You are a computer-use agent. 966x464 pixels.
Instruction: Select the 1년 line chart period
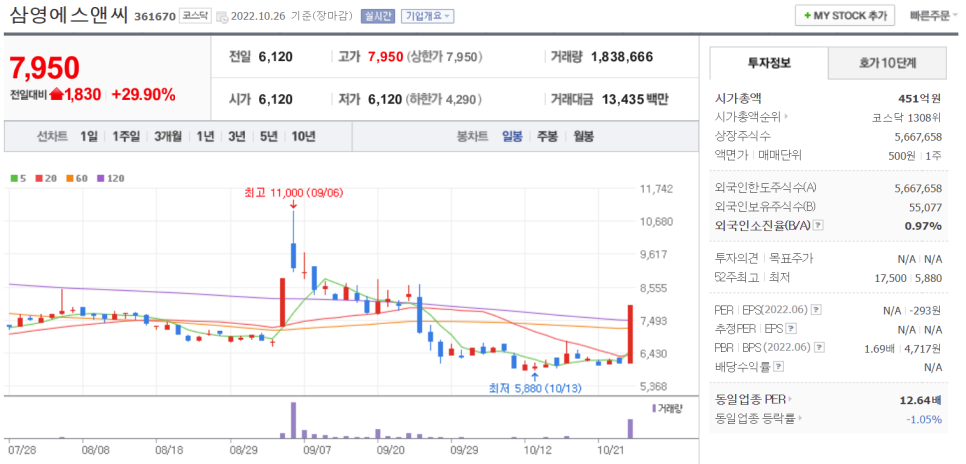[205, 137]
